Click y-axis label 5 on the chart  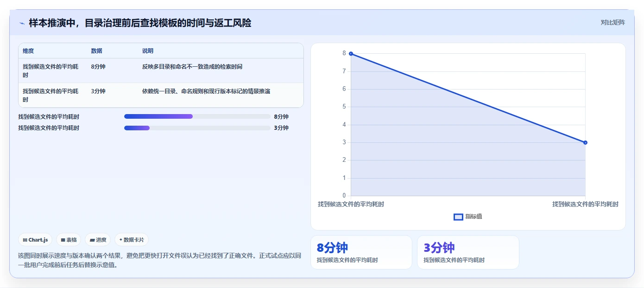coord(344,107)
